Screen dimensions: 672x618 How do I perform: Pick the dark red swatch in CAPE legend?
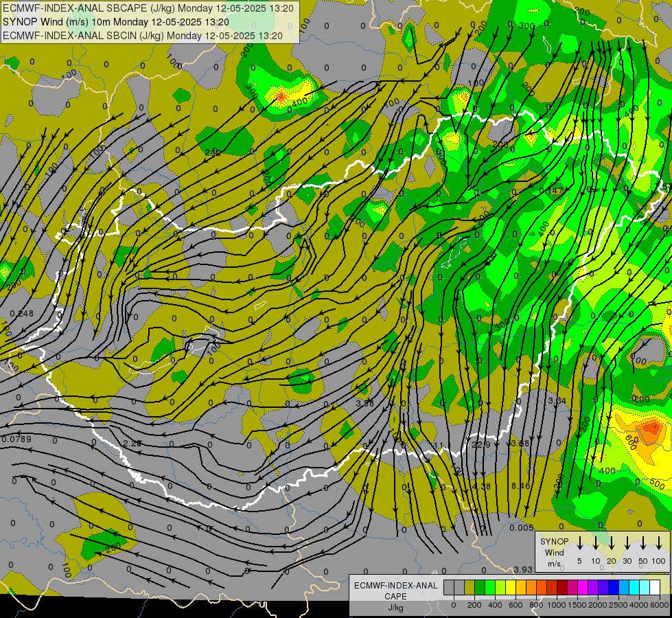[562, 587]
